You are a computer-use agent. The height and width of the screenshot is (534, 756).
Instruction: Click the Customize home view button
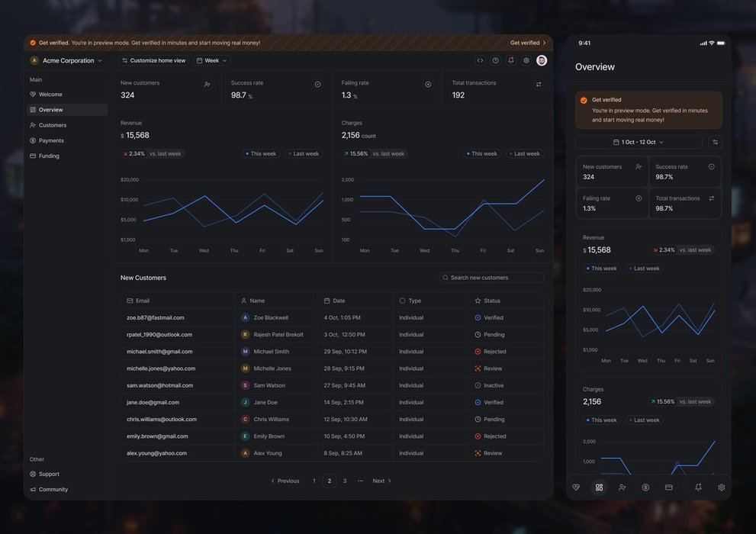click(x=153, y=60)
